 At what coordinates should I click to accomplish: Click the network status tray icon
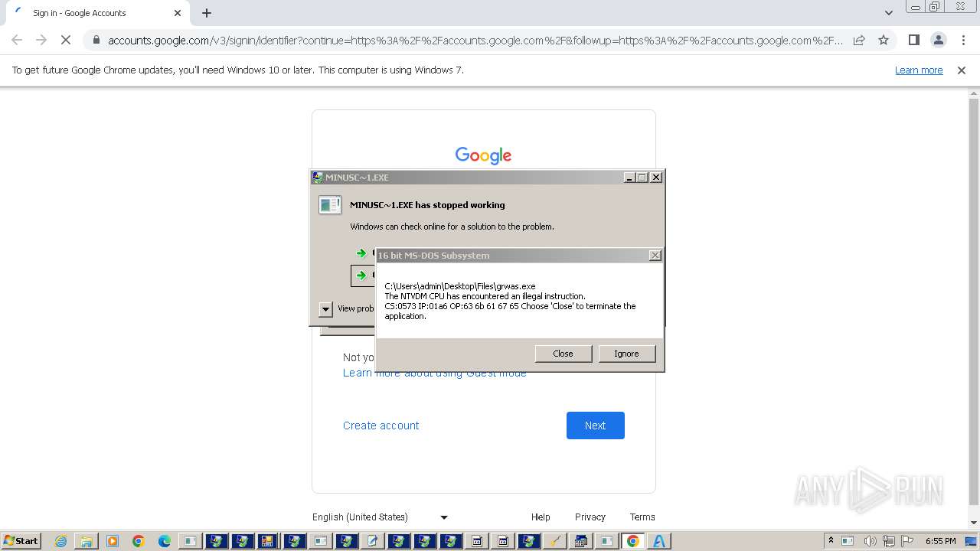coord(889,541)
